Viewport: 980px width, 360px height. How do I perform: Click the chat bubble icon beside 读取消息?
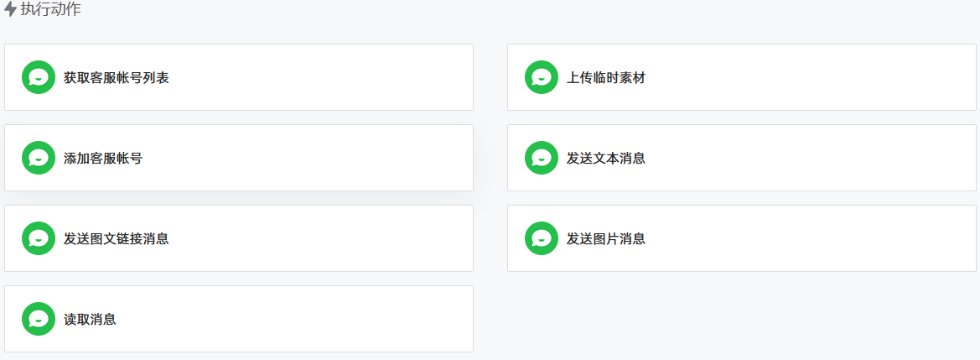(x=39, y=319)
